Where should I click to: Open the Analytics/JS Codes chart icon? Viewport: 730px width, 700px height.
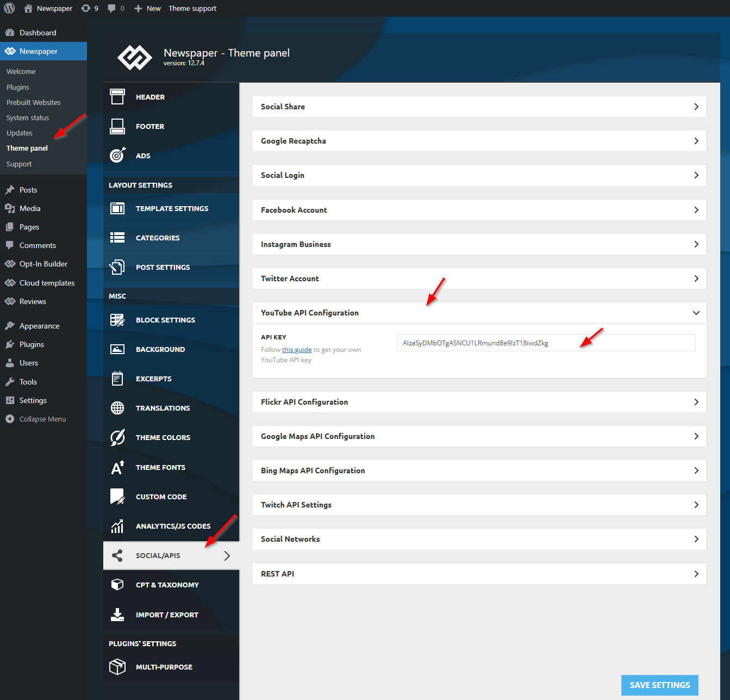117,526
